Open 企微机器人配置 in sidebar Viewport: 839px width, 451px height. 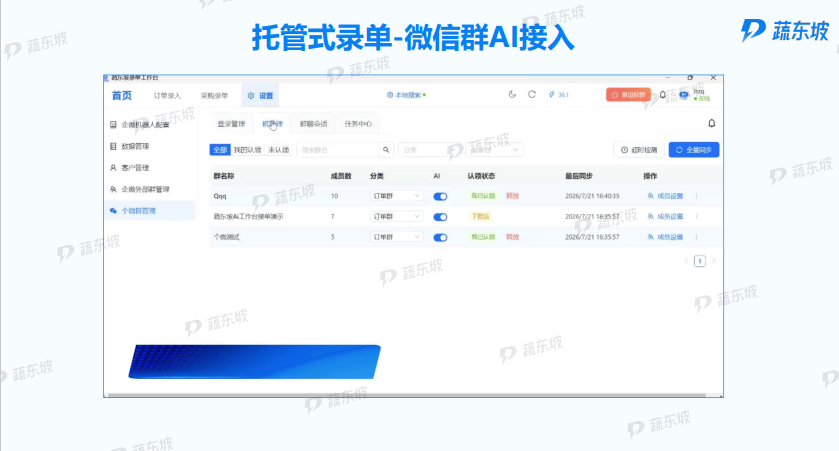(x=145, y=125)
